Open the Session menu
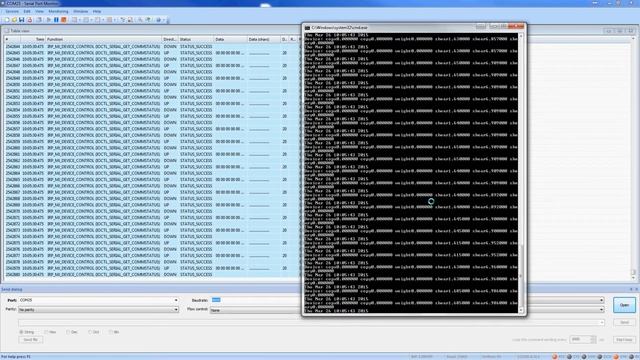640x360 pixels. coord(12,11)
